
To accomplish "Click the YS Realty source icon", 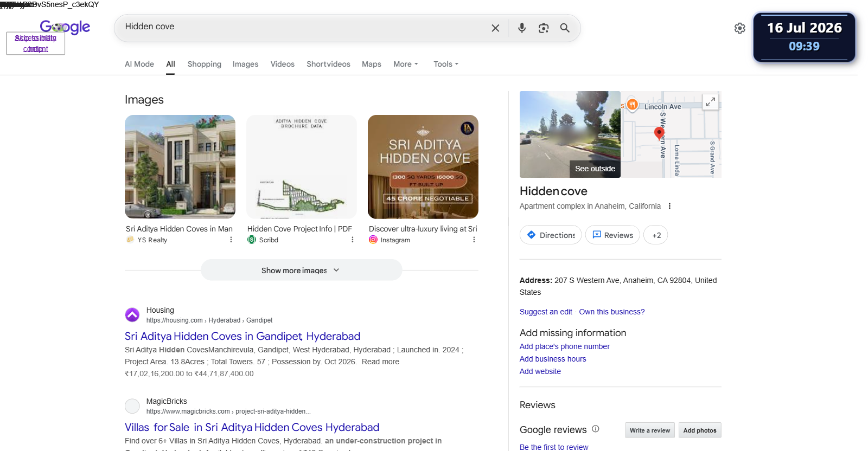I will (x=130, y=240).
